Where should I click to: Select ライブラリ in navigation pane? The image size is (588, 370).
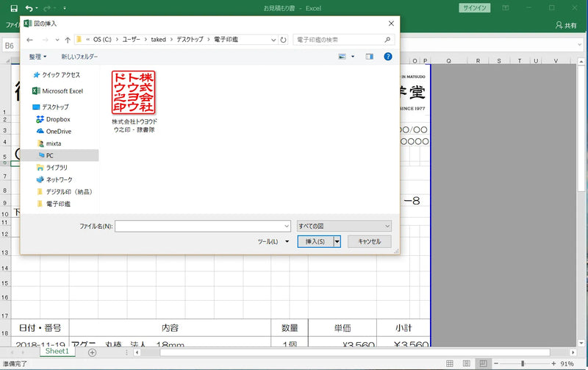(52, 168)
